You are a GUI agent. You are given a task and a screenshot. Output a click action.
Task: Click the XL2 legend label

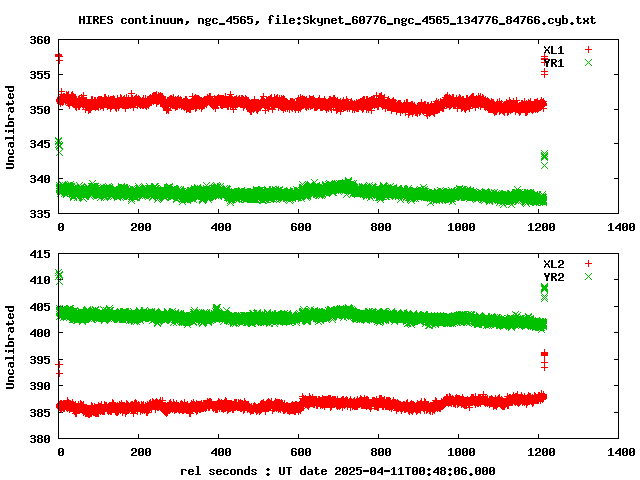coord(554,264)
